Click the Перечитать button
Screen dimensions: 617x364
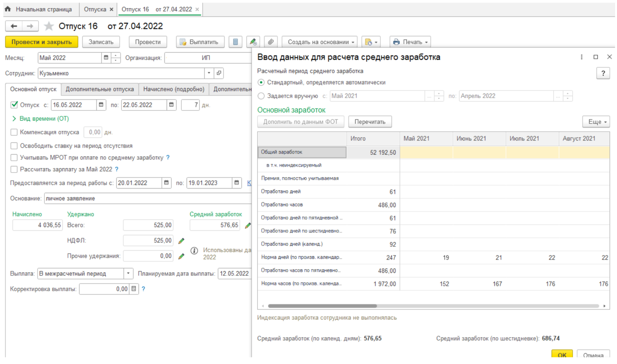(369, 122)
